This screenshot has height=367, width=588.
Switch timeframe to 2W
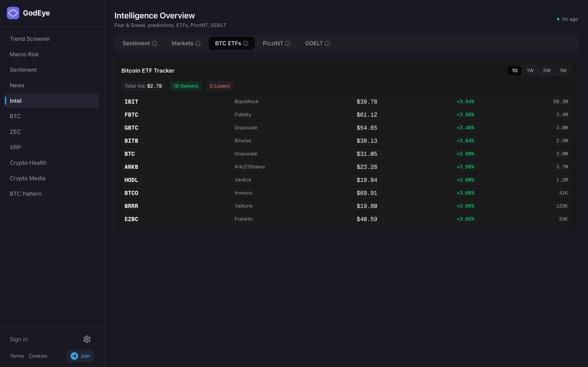pos(546,71)
